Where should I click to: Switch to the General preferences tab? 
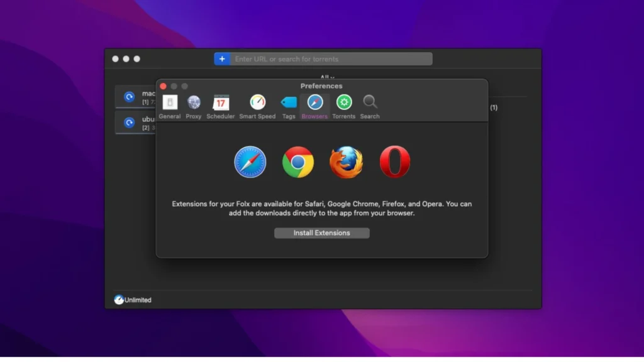[x=170, y=102]
